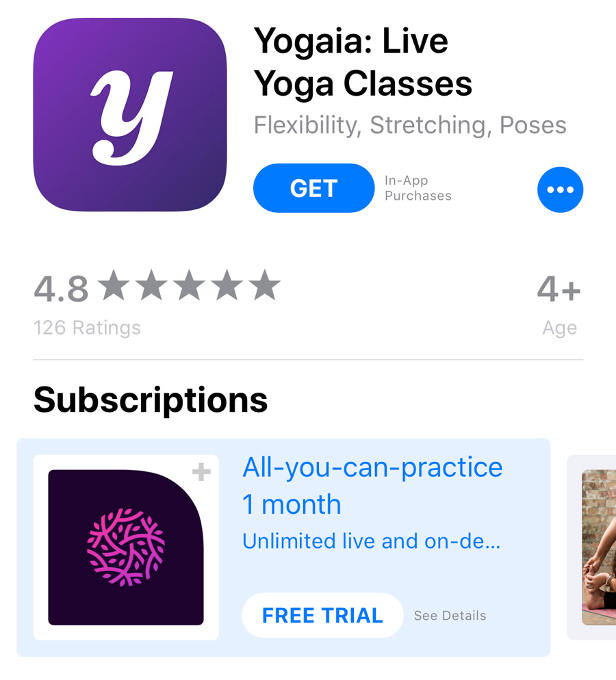Tap the Age label under 4+

(x=560, y=328)
